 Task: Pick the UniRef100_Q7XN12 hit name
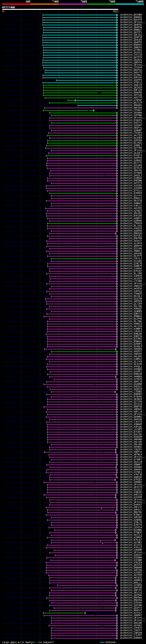click(131, 75)
